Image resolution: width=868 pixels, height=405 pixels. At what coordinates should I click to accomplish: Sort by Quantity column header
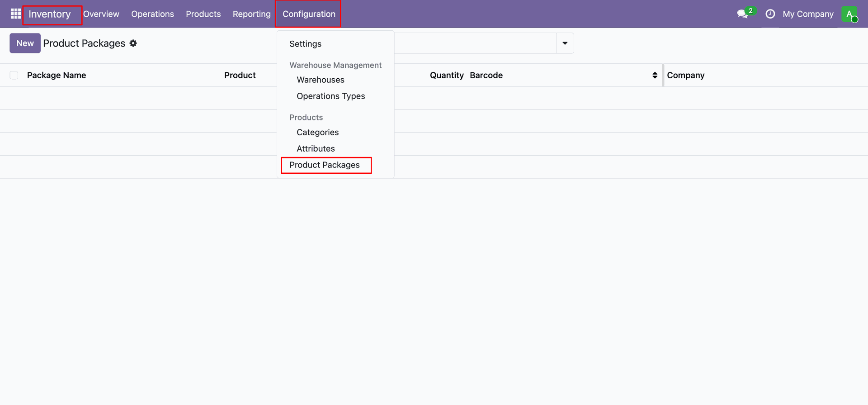click(x=447, y=75)
